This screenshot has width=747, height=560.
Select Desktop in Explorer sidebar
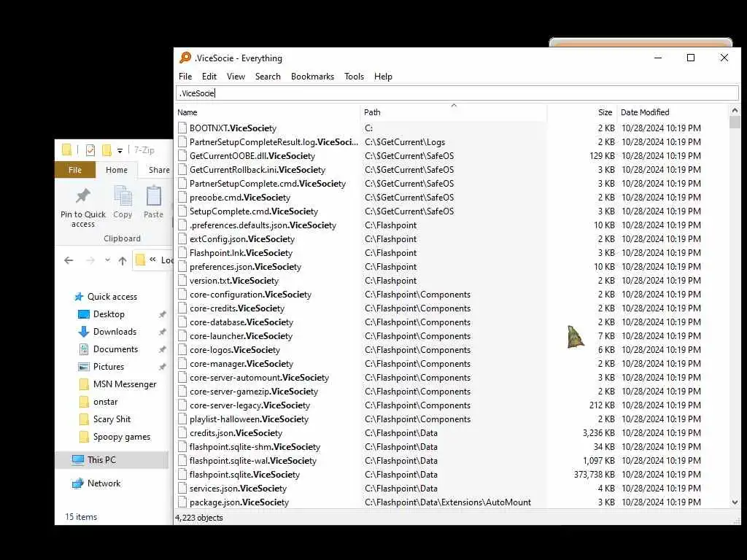(x=109, y=314)
